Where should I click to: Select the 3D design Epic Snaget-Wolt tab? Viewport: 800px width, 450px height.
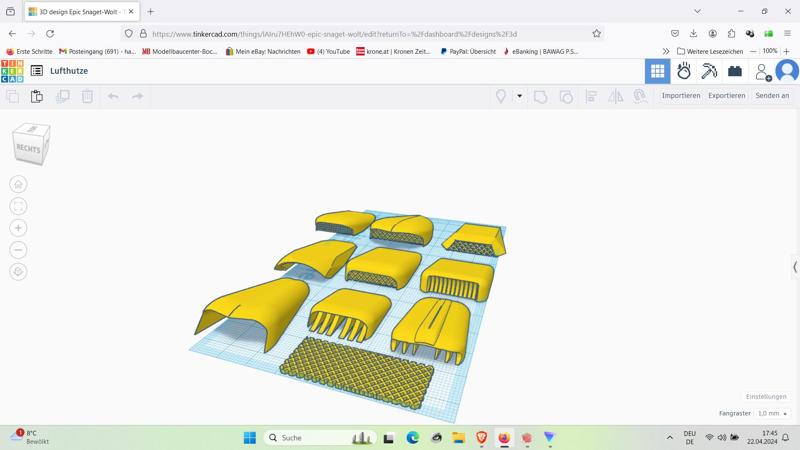[x=81, y=11]
